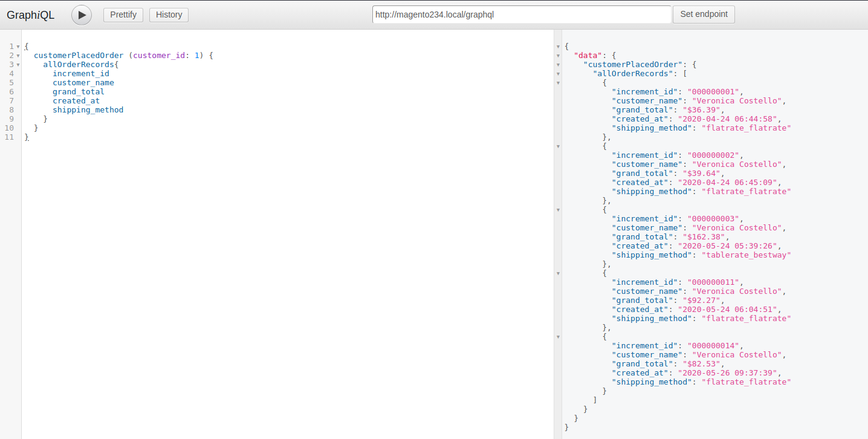868x439 pixels.
Task: Collapse order 000000014 object in response
Action: point(558,337)
